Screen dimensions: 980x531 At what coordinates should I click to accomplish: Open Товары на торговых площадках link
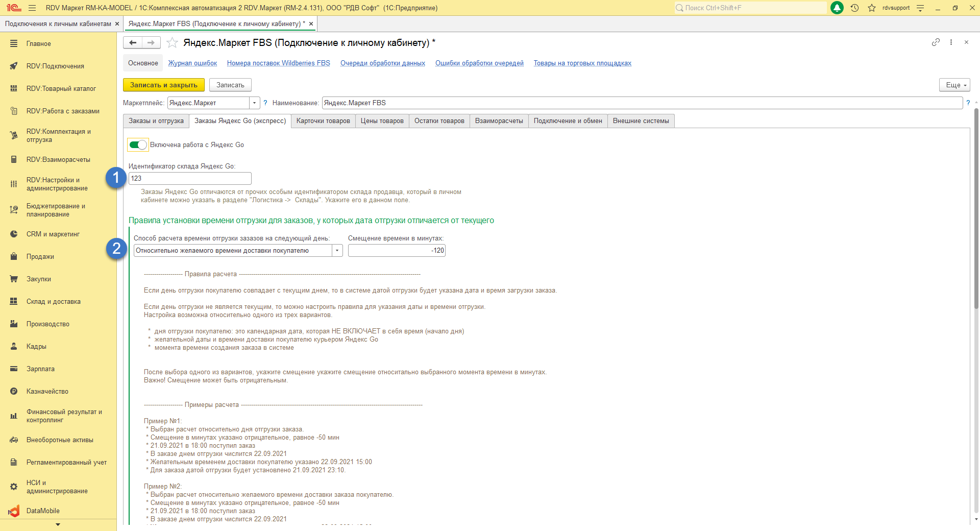582,63
